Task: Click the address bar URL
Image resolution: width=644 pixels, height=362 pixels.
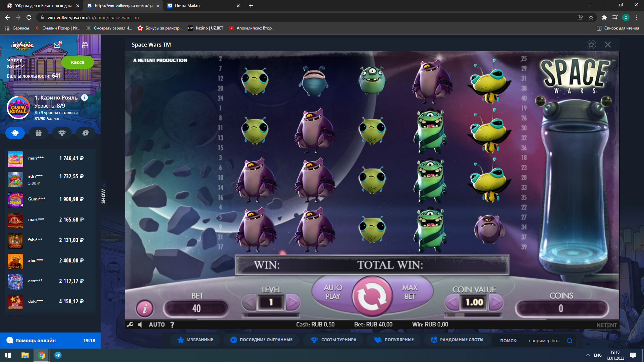Action: tap(93, 17)
